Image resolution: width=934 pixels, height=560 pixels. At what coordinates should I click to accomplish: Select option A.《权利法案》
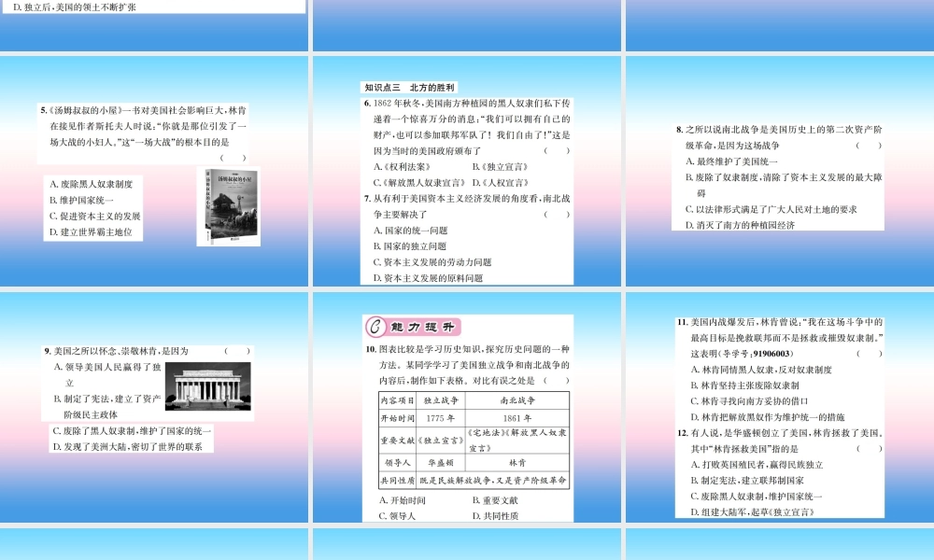(x=402, y=167)
